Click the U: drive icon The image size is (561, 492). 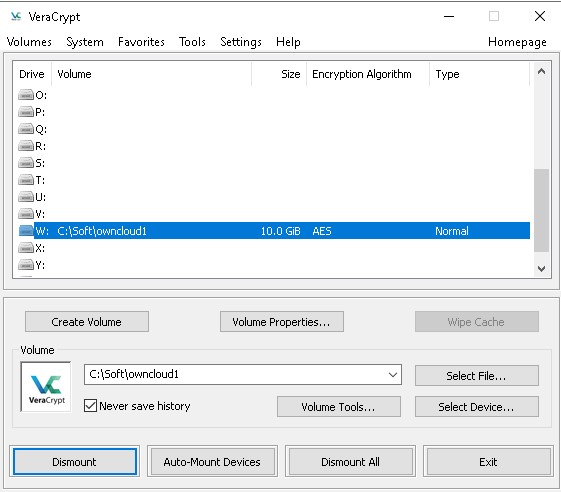coord(26,197)
